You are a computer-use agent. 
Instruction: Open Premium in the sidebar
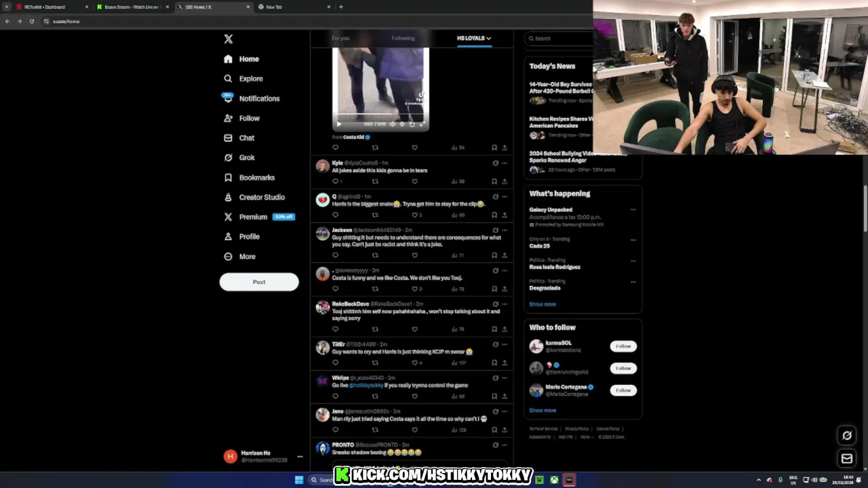pyautogui.click(x=259, y=217)
